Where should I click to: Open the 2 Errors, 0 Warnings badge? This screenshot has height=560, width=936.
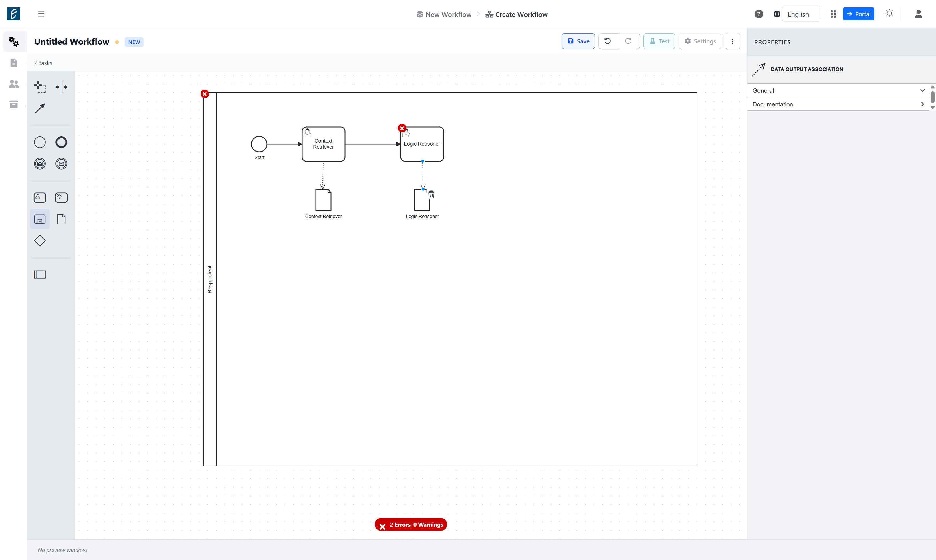411,525
